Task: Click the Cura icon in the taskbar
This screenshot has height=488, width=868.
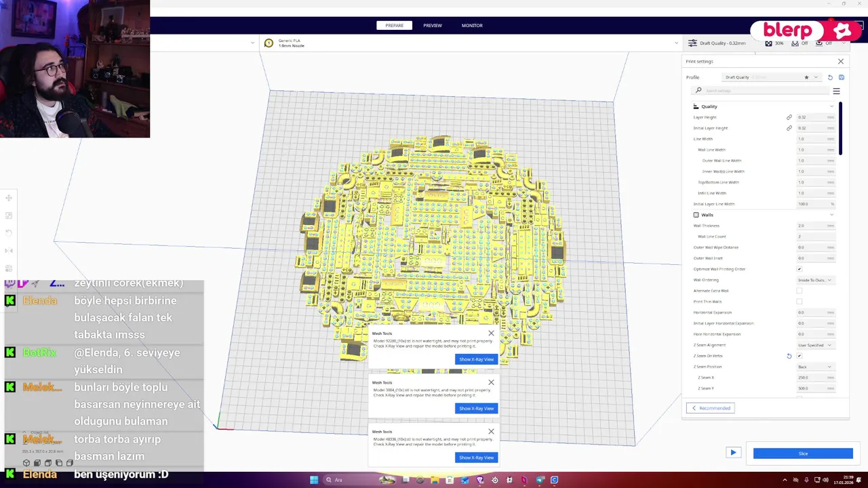Action: click(555, 480)
